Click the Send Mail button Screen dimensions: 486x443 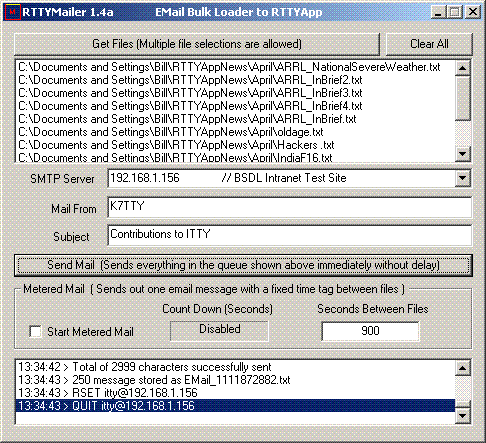[243, 265]
